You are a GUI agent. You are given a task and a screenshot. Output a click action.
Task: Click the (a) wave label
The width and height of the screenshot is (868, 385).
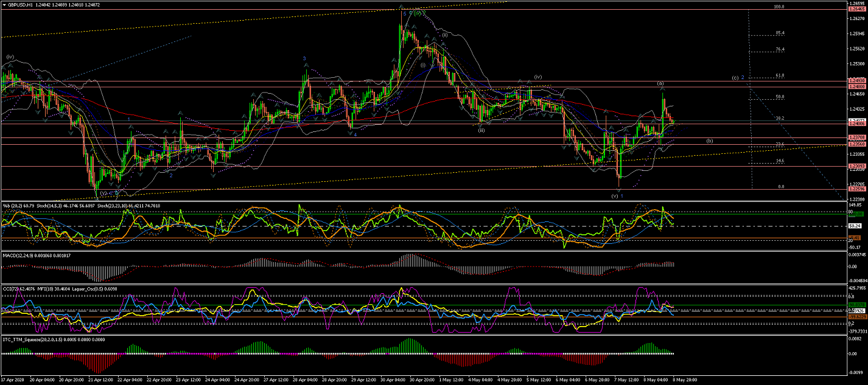[660, 83]
